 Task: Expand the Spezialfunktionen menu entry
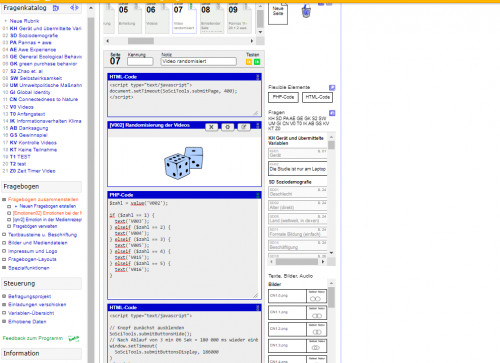pyautogui.click(x=29, y=268)
